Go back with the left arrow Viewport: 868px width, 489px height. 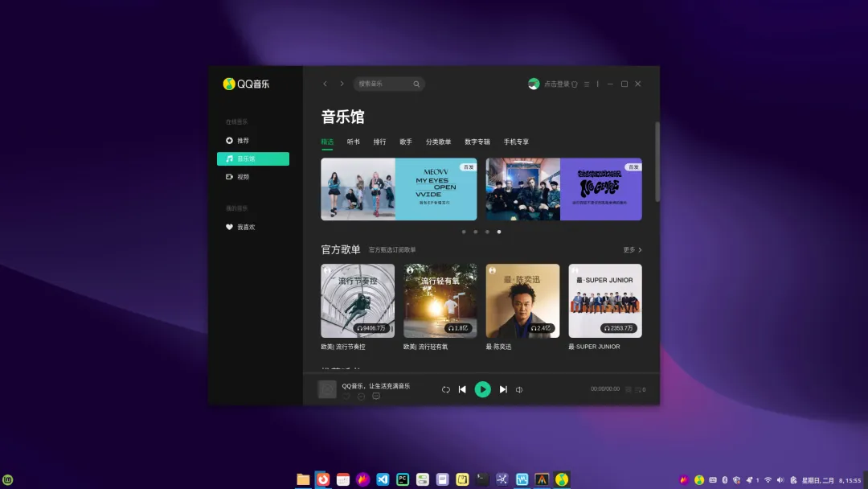coord(325,84)
